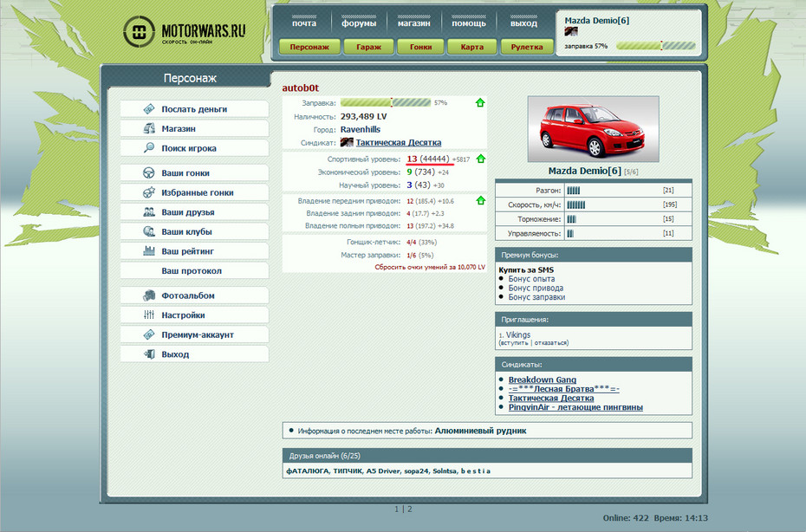Click the fuel bar in the top header
This screenshot has height=532, width=806.
coord(656,46)
